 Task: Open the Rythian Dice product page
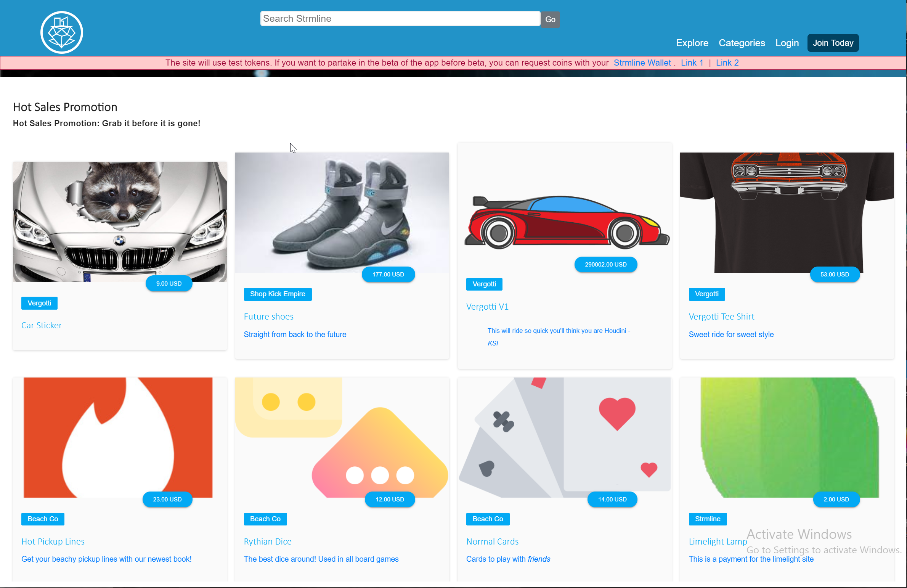pyautogui.click(x=267, y=541)
